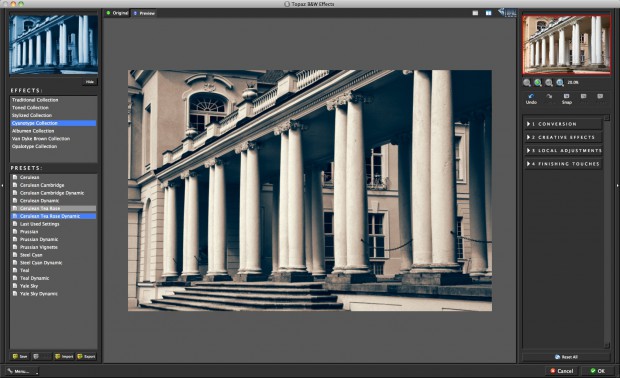Image resolution: width=620 pixels, height=378 pixels.
Task: Click the 25.0% zoom value
Action: [573, 83]
